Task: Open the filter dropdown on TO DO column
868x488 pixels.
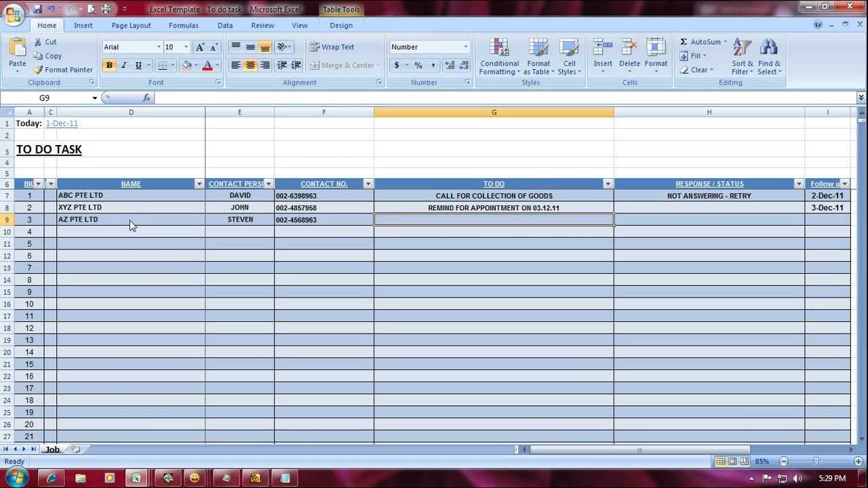Action: [x=608, y=183]
